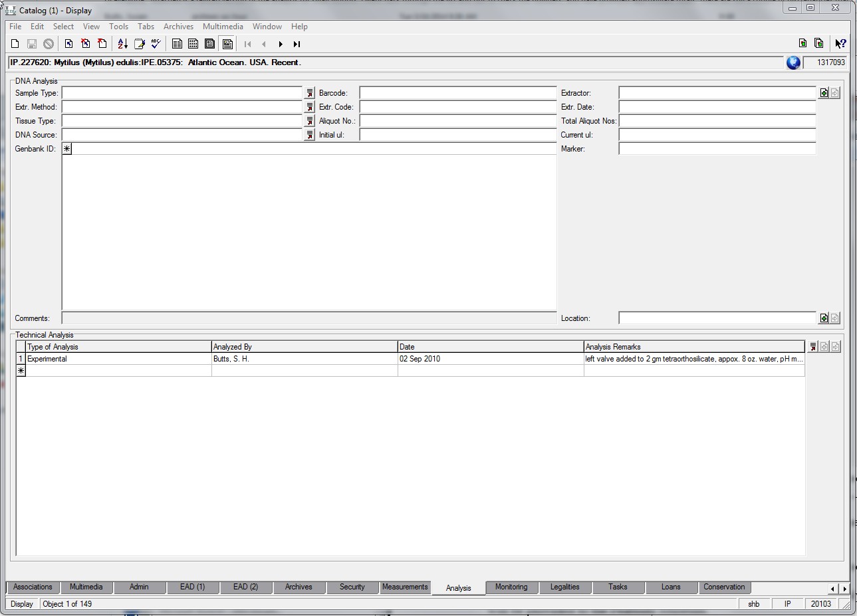
Task: Open Extr. Method lookup list
Action: (310, 107)
